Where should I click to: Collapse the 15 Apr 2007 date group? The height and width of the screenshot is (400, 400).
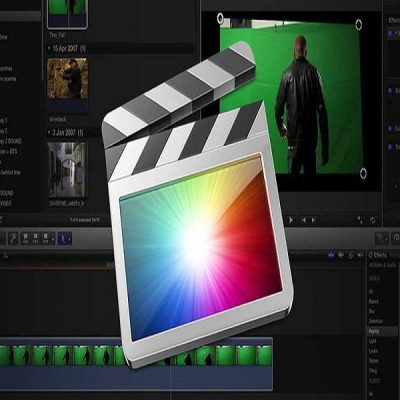click(x=49, y=49)
